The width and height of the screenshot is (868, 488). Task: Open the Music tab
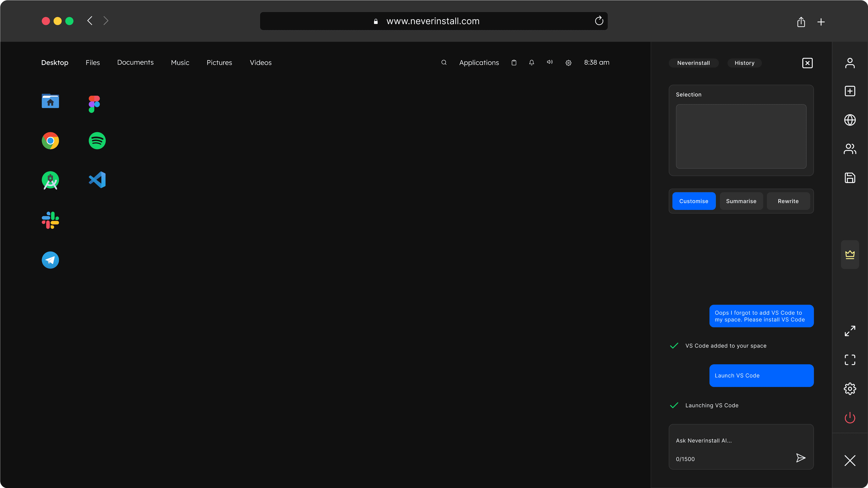tap(180, 63)
